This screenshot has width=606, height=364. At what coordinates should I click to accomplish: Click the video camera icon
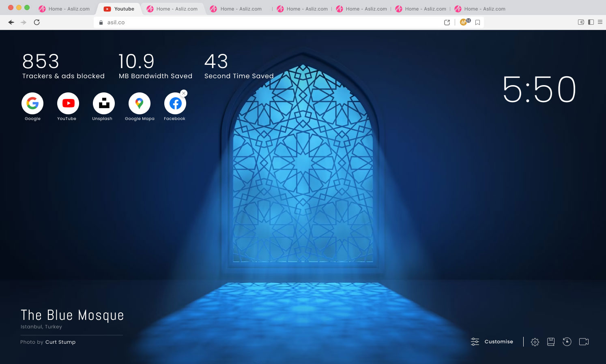pos(584,342)
